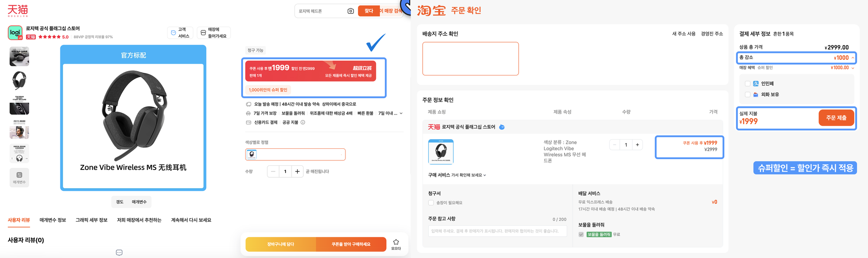Click 새 주소 사용 link
The image size is (868, 258).
pyautogui.click(x=684, y=34)
